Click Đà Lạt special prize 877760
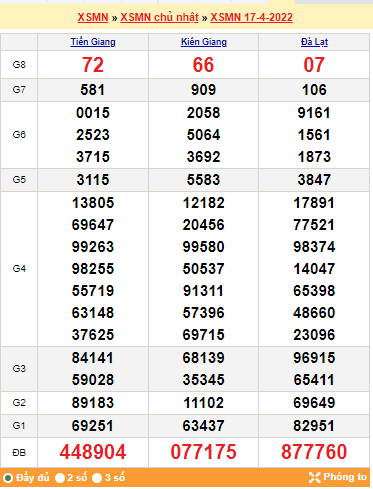Viewport: 373px width, 489px height. (314, 452)
